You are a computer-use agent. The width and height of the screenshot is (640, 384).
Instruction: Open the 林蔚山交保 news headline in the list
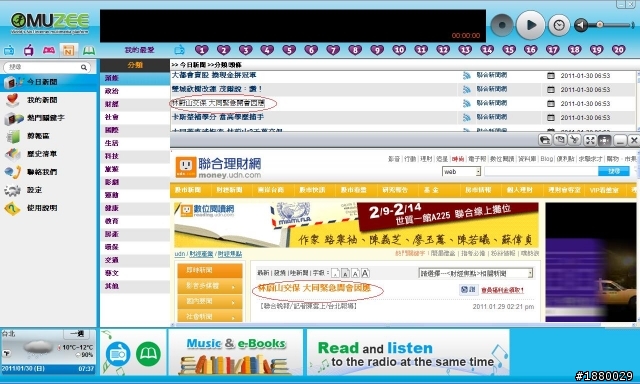pos(218,103)
